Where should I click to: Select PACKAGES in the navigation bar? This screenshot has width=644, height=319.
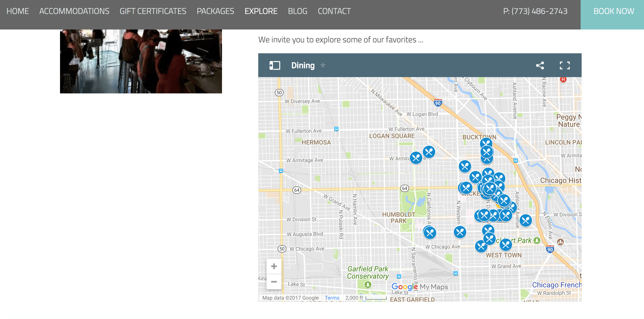click(215, 11)
